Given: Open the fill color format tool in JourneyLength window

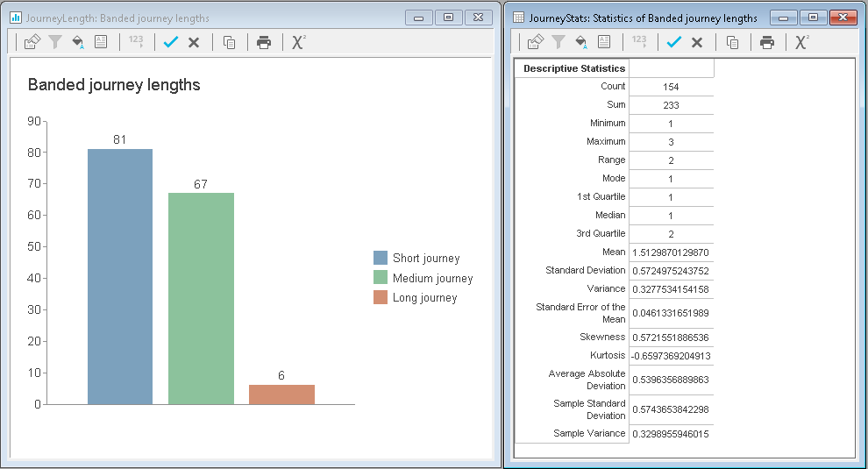Looking at the screenshot, I should click(x=78, y=42).
